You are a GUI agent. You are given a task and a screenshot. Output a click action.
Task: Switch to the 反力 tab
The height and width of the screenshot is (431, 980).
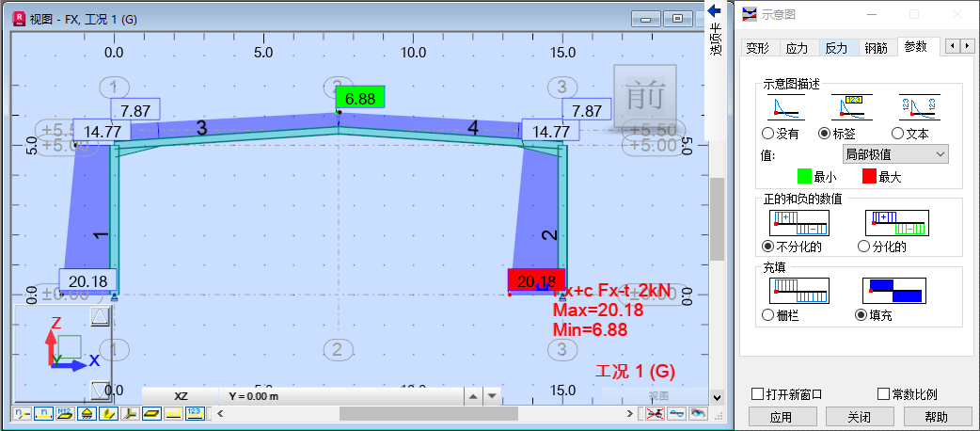tap(836, 49)
